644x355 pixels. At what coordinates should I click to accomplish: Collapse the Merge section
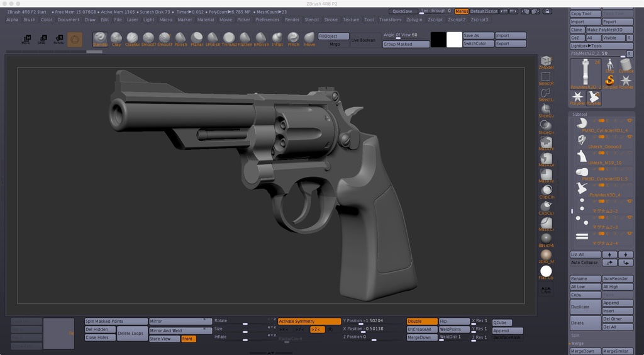point(577,344)
